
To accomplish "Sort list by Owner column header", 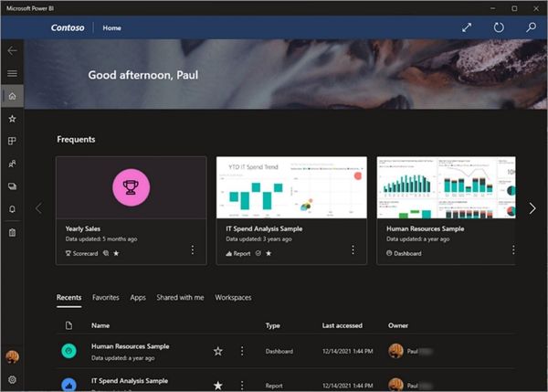I will pyautogui.click(x=397, y=325).
